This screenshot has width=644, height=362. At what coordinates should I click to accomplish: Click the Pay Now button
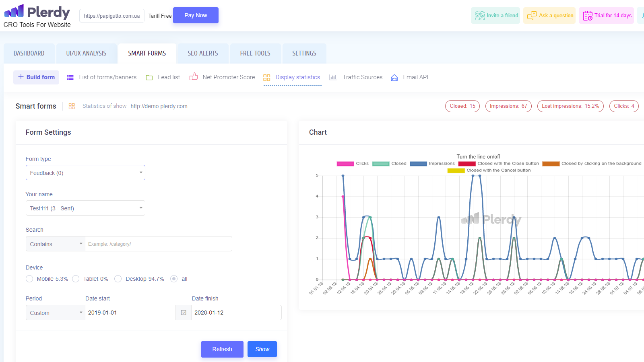click(196, 15)
